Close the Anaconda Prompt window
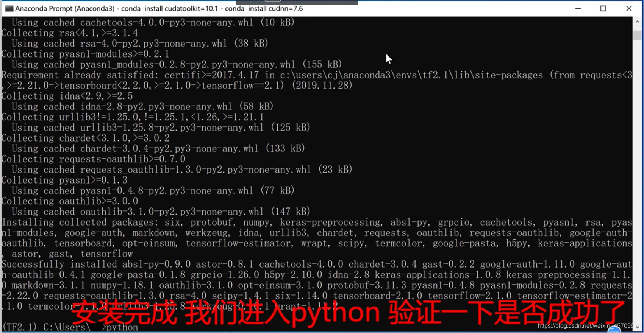 [x=629, y=8]
